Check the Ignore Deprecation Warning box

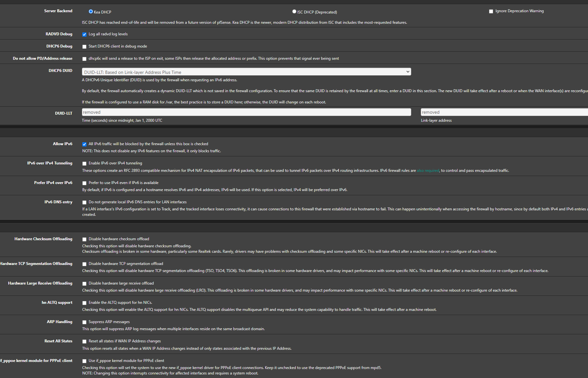tap(491, 11)
